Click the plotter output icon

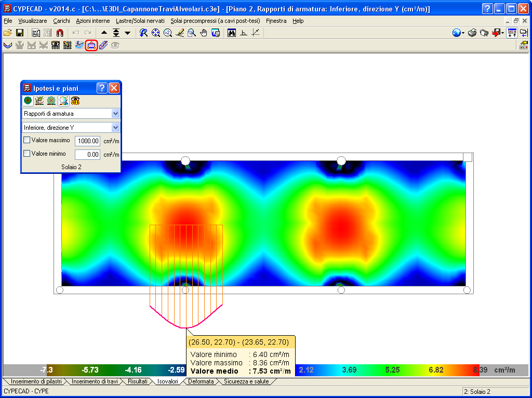point(484,33)
